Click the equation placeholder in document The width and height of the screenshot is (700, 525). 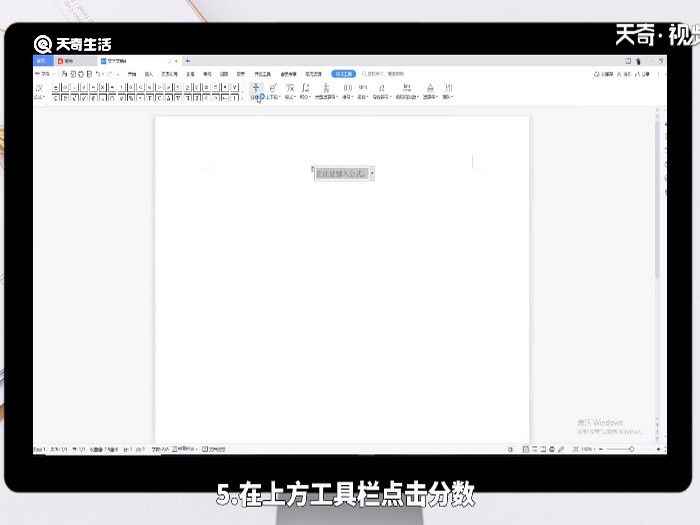pyautogui.click(x=342, y=173)
